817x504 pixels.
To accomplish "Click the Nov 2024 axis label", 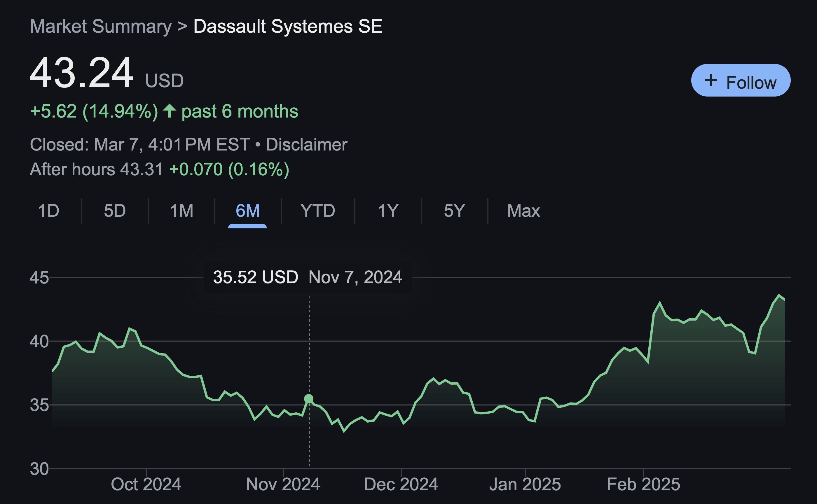I will pos(283,484).
